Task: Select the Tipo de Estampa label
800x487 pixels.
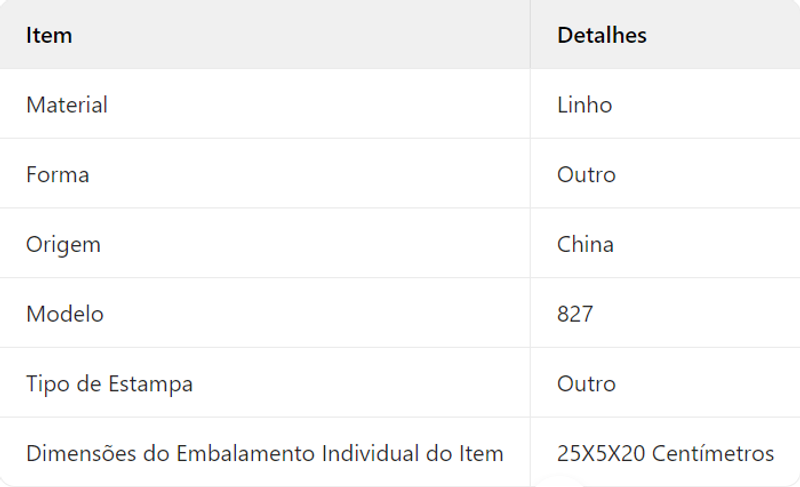Action: [x=109, y=384]
